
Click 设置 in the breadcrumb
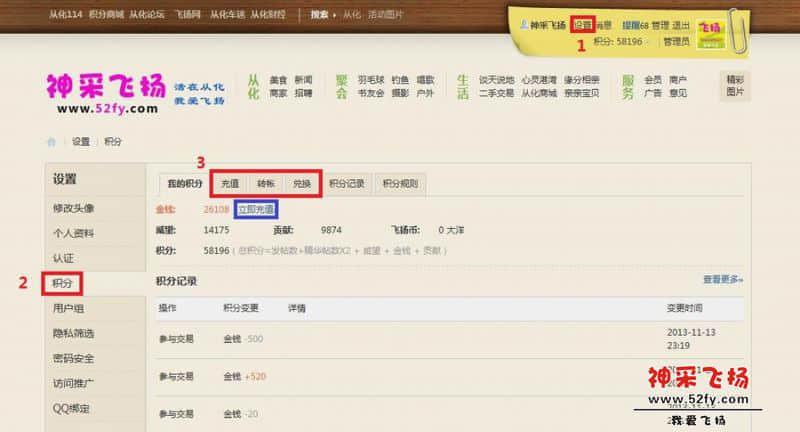(x=81, y=142)
